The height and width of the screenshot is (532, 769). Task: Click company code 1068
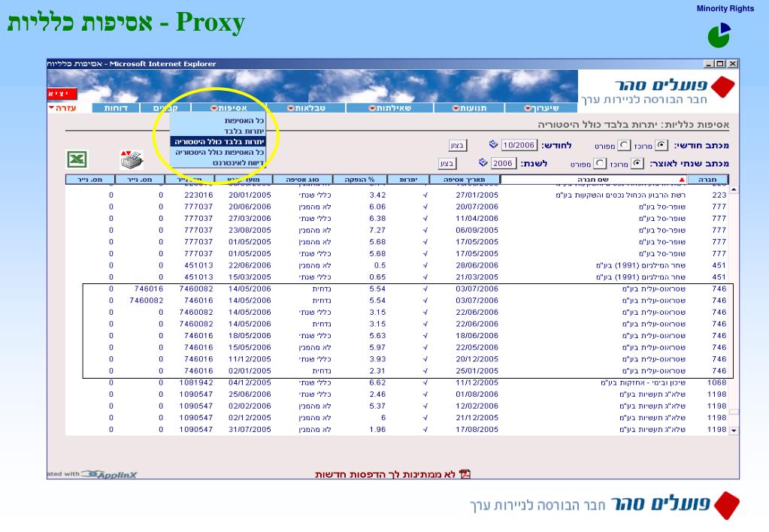point(716,382)
